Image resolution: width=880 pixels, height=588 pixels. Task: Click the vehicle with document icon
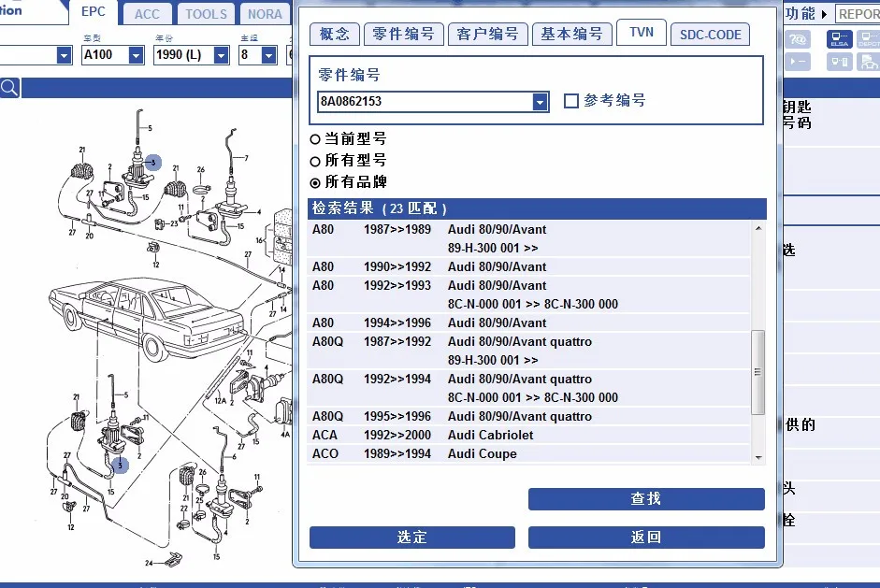(869, 61)
